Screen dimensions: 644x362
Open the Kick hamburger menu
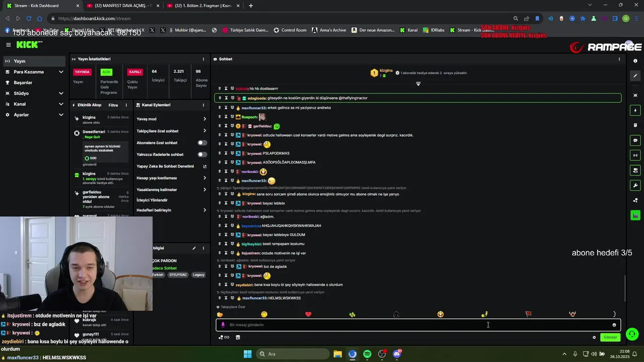click(8, 45)
